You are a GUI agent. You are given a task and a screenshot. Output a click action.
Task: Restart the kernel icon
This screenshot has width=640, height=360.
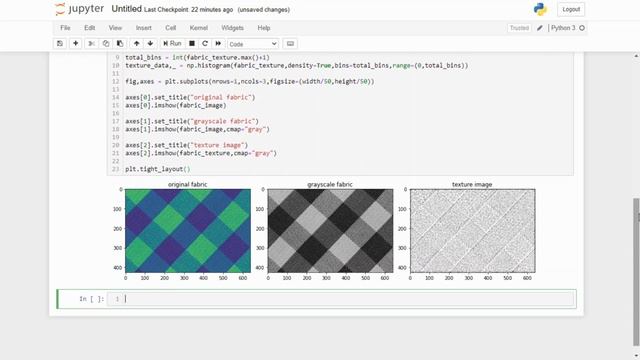click(x=205, y=44)
